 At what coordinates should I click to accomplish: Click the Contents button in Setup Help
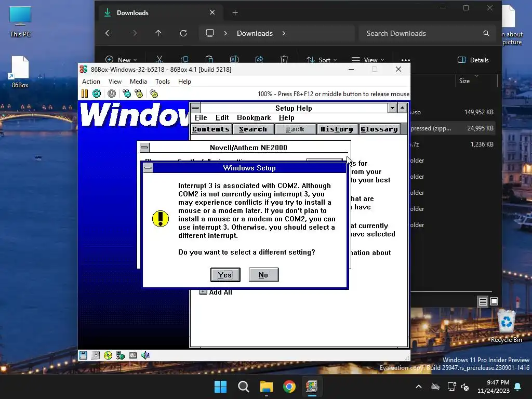[211, 129]
